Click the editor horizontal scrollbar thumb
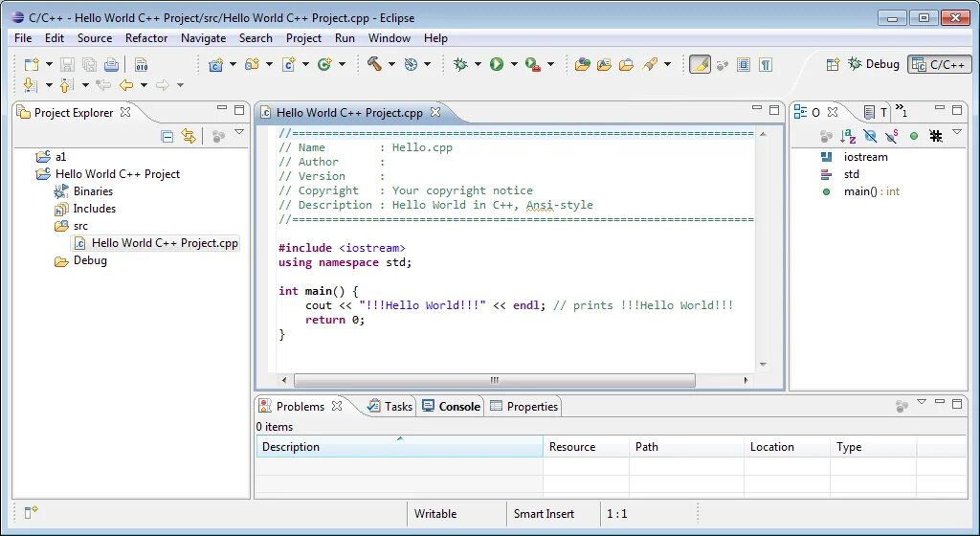Image resolution: width=980 pixels, height=536 pixels. click(495, 380)
